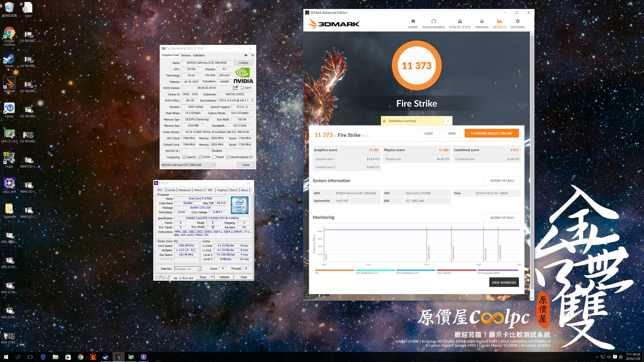
Task: Toggle CUDA checkbox in GPU-Z
Action: click(200, 157)
